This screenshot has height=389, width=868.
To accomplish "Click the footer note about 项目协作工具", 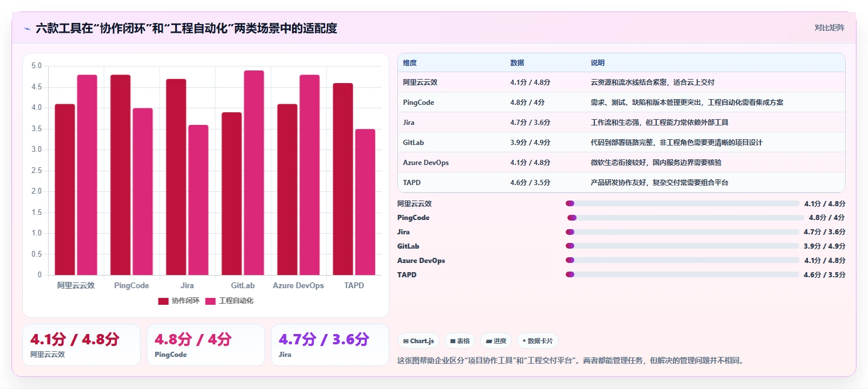I will pos(570,360).
